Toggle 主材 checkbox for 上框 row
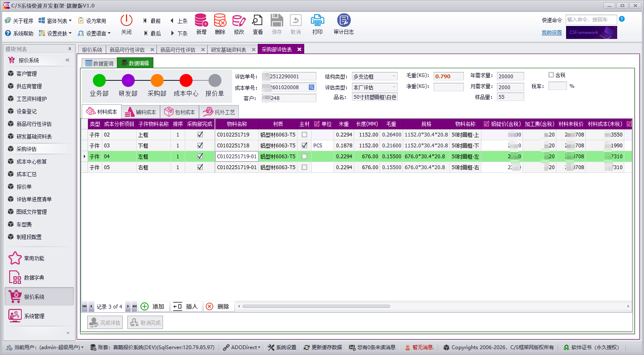Viewport: 644px width, 355px height. point(305,135)
